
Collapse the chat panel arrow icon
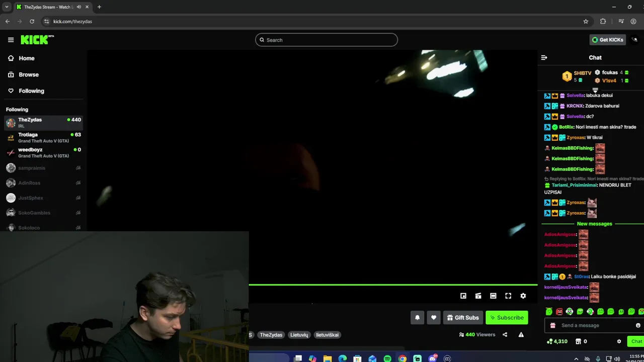point(544,57)
